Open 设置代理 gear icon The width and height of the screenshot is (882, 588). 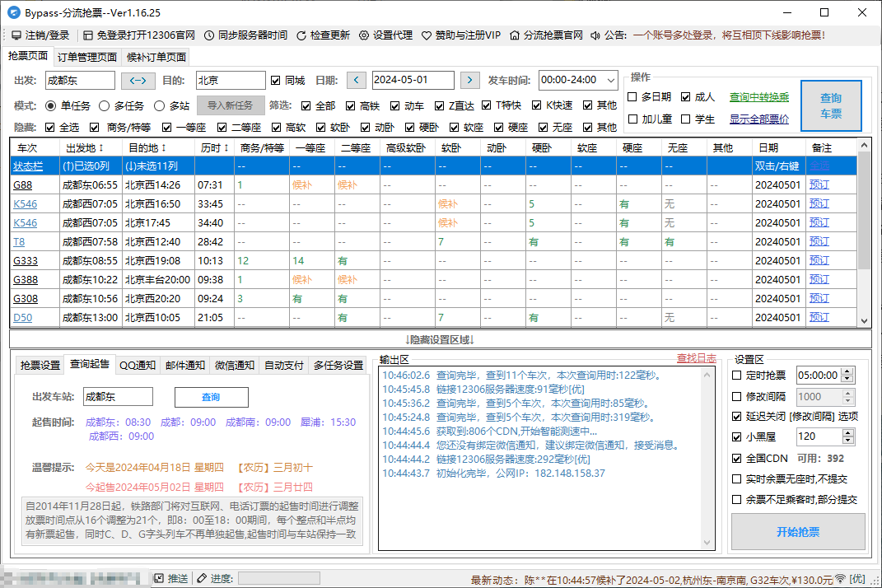364,35
